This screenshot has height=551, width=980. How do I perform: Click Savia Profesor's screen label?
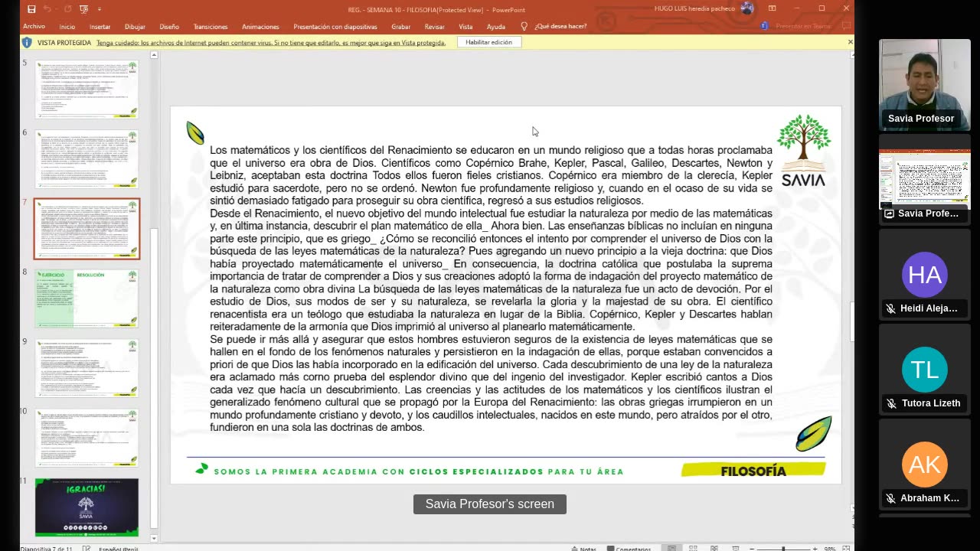click(x=490, y=504)
